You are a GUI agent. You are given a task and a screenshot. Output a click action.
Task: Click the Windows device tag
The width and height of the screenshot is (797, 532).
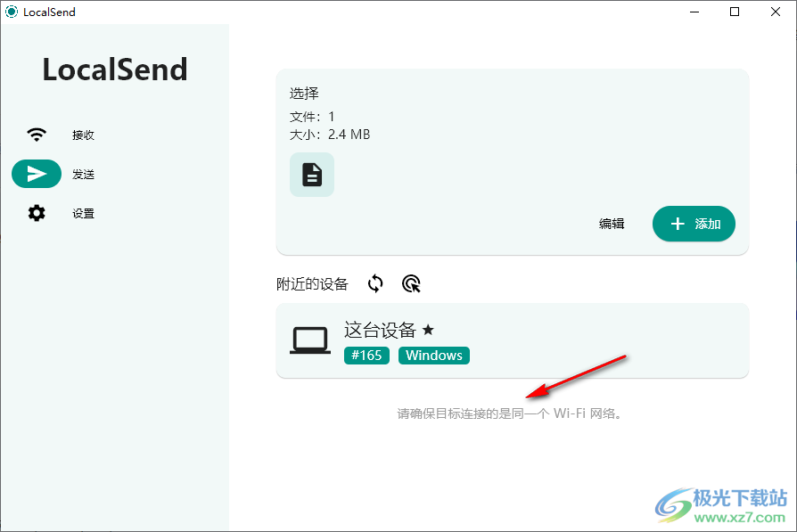tap(434, 356)
